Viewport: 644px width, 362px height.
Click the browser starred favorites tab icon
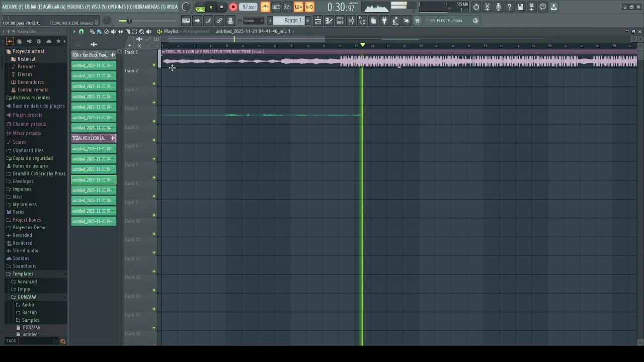[58, 41]
